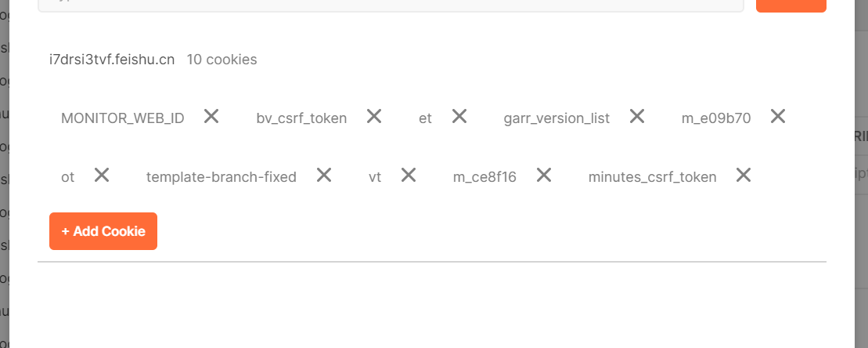Open the template-branch-fixed cookie entry
This screenshot has width=868, height=348.
point(222,177)
